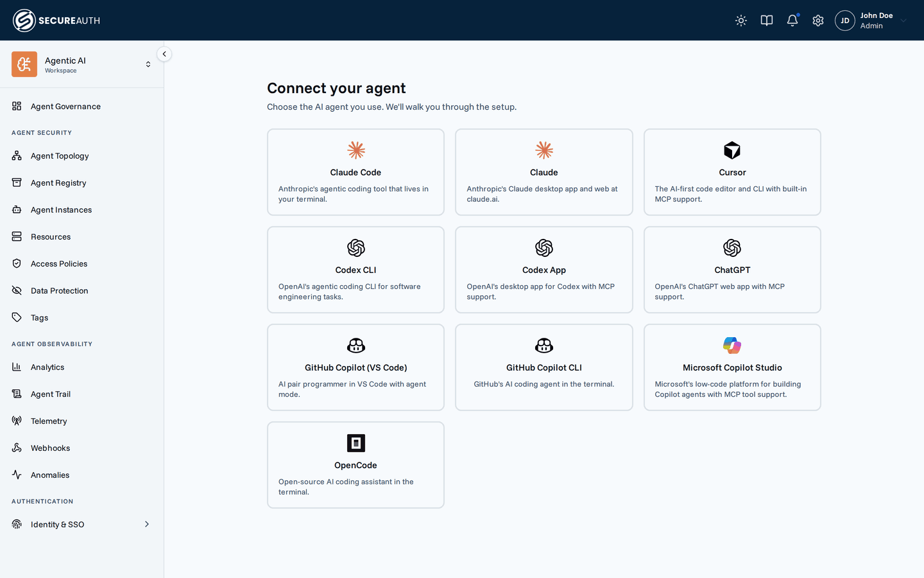The image size is (924, 578).
Task: Click the "Microsoft Copilot Studio" title
Action: 732,367
